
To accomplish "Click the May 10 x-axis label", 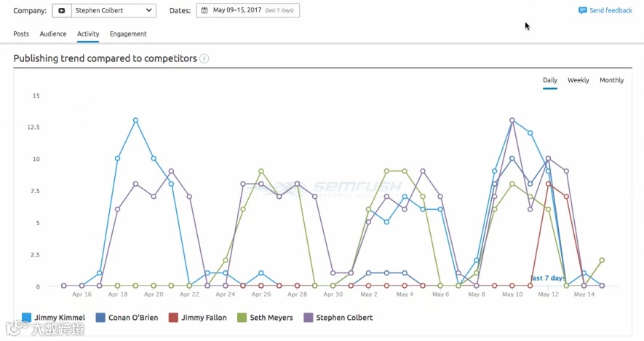I will click(x=512, y=294).
